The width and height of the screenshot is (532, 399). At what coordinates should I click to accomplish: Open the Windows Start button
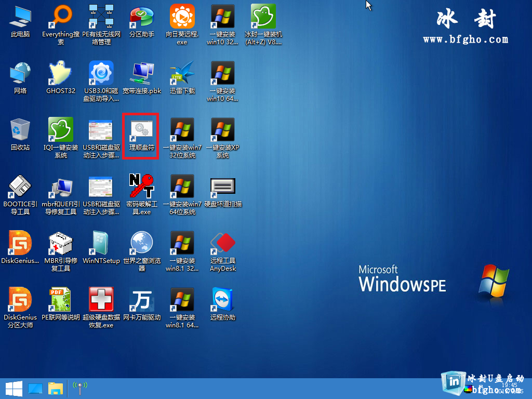[14, 389]
